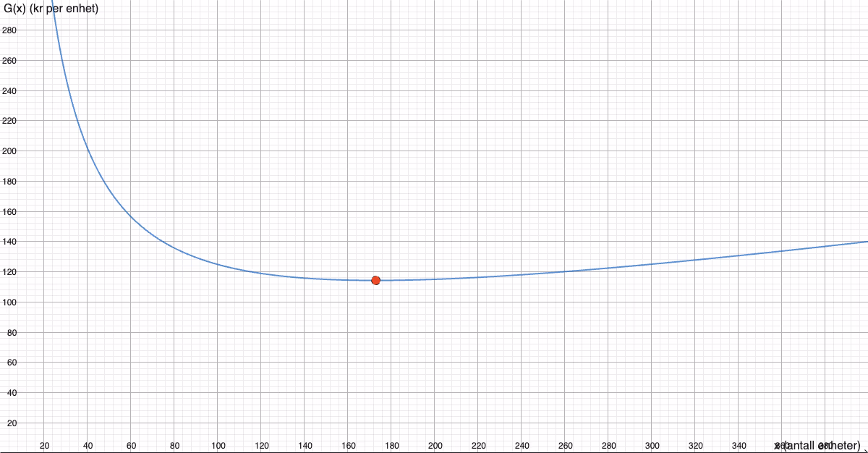Viewport: 868px width, 453px height.
Task: Click the y-axis label 100
Action: [9, 302]
